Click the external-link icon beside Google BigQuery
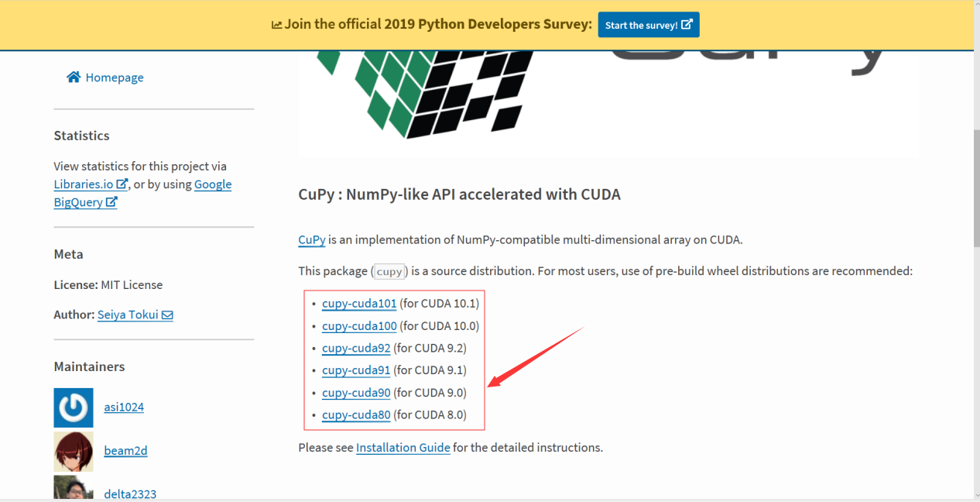Image resolution: width=980 pixels, height=502 pixels. pyautogui.click(x=113, y=201)
